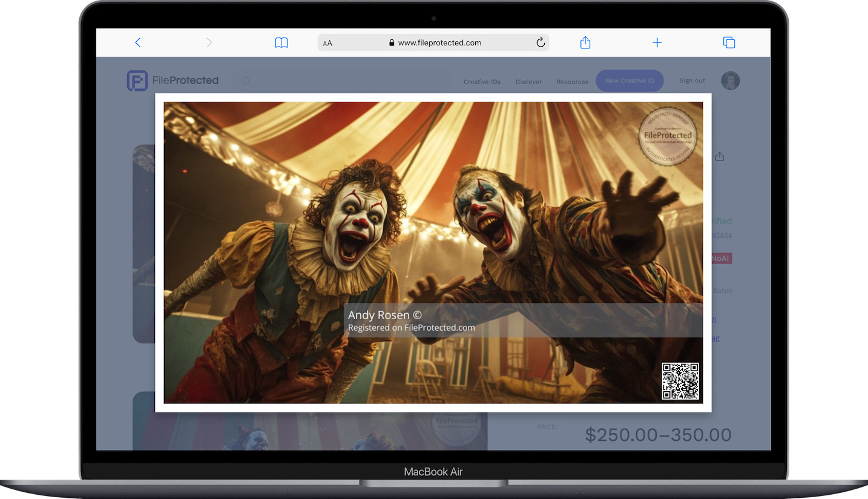Image resolution: width=868 pixels, height=499 pixels.
Task: Click the enlarged clown image
Action: (x=433, y=253)
